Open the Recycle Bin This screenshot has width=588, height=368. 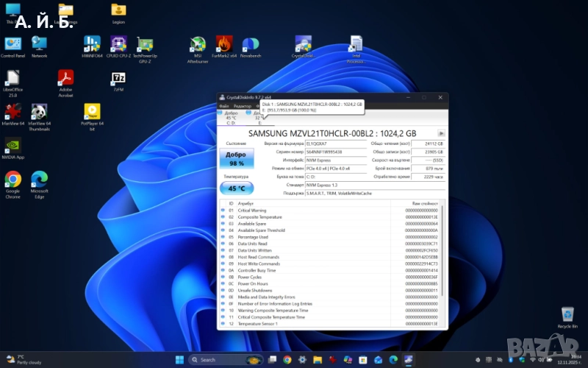(x=567, y=314)
